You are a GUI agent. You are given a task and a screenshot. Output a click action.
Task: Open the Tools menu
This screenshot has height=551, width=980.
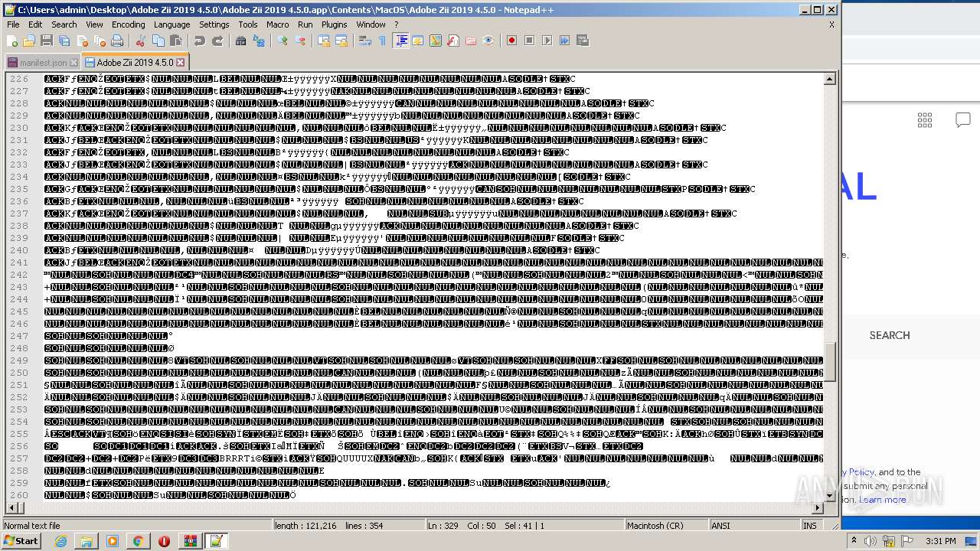(x=248, y=24)
